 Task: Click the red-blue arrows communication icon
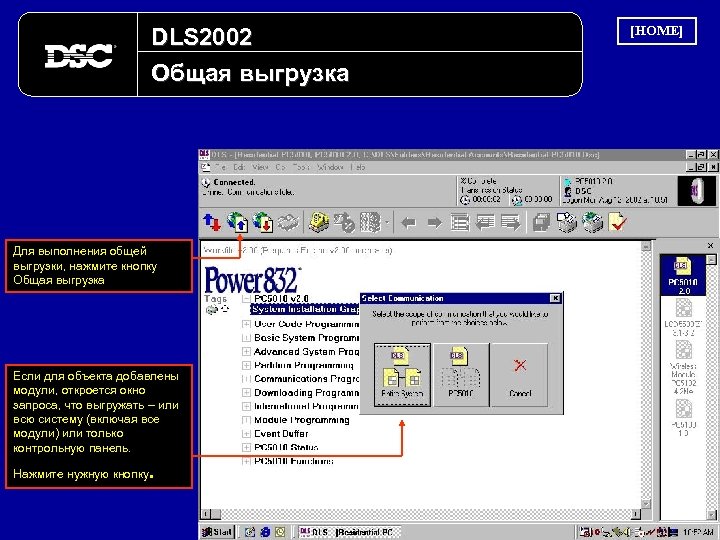tap(212, 222)
